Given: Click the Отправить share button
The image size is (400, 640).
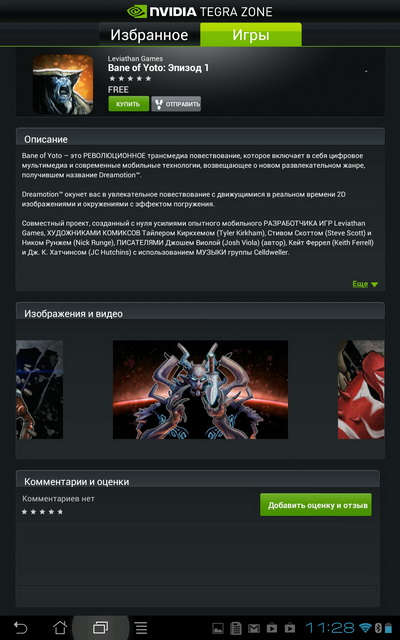Looking at the screenshot, I should pos(176,104).
